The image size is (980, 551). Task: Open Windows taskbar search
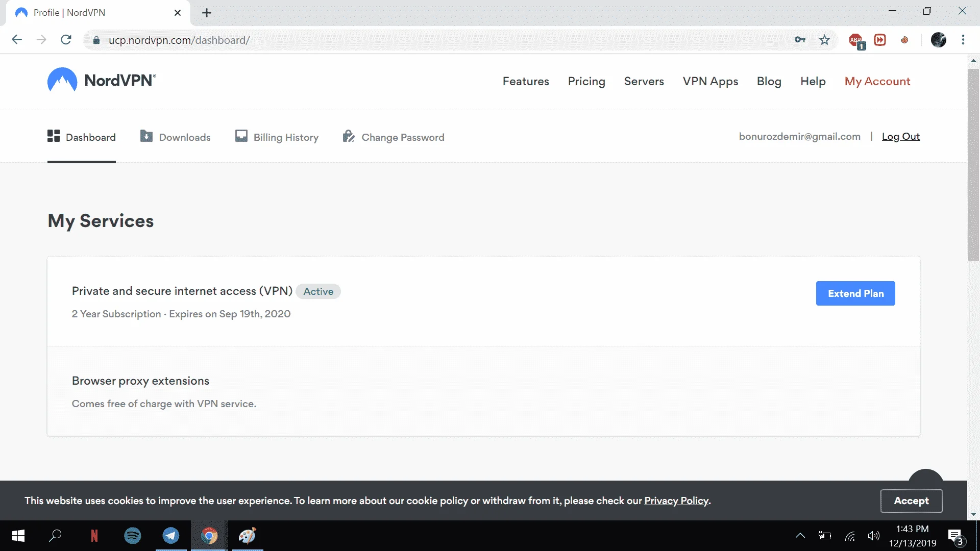click(x=55, y=536)
